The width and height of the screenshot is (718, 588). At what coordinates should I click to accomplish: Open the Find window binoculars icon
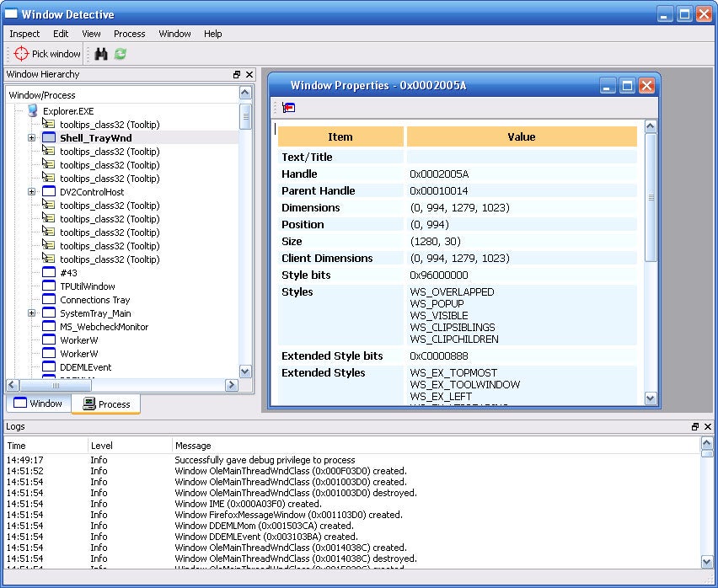(101, 54)
